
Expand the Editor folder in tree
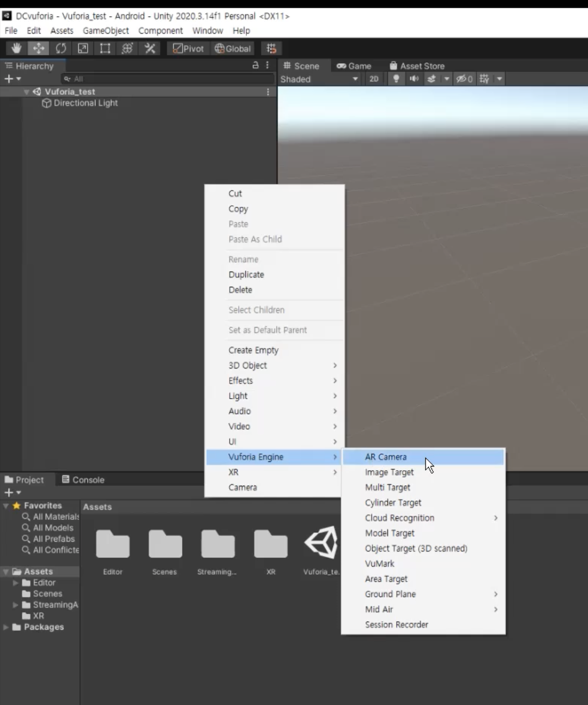tap(16, 583)
